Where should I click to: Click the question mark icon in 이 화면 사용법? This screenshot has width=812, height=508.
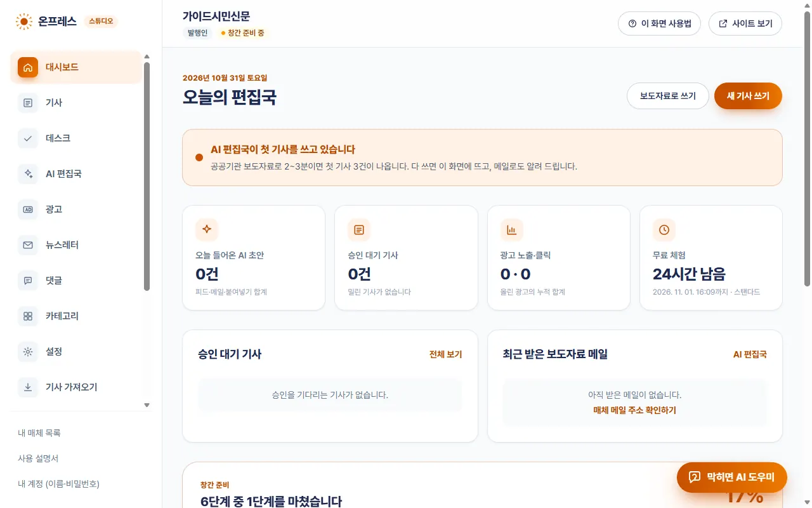coord(632,23)
